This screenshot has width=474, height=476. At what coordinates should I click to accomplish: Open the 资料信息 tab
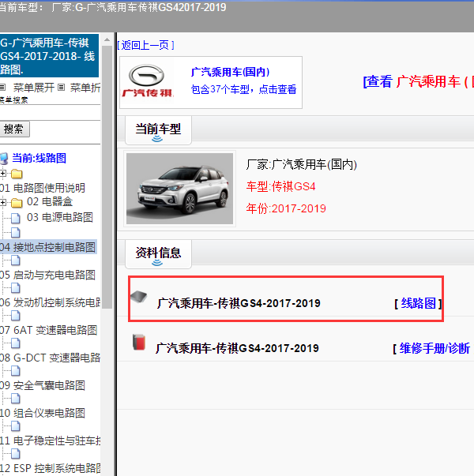point(158,253)
